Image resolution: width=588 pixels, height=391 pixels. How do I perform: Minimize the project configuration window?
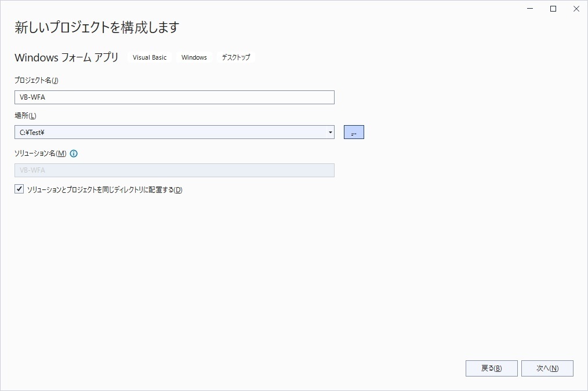coord(529,9)
